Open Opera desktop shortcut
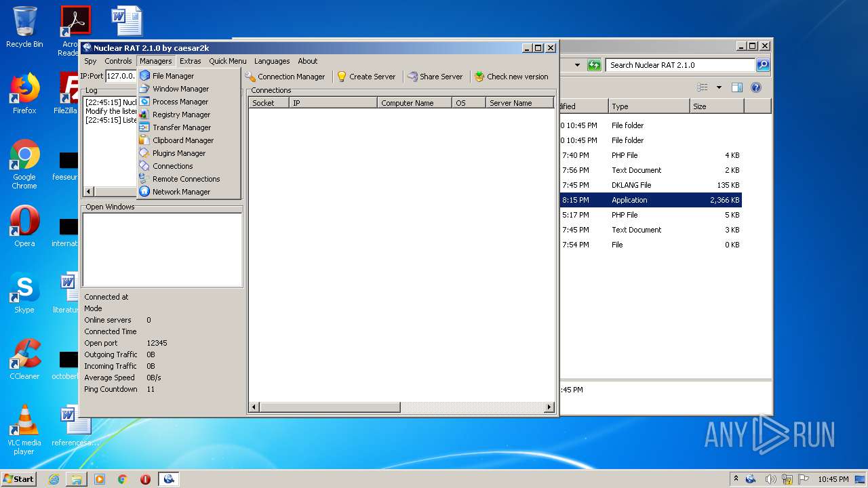 [24, 226]
